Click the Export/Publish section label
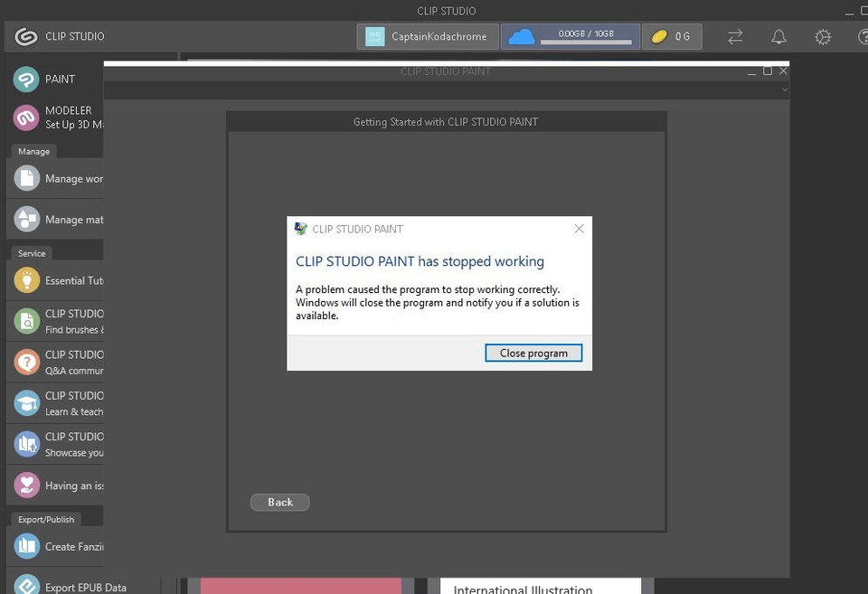 46,519
